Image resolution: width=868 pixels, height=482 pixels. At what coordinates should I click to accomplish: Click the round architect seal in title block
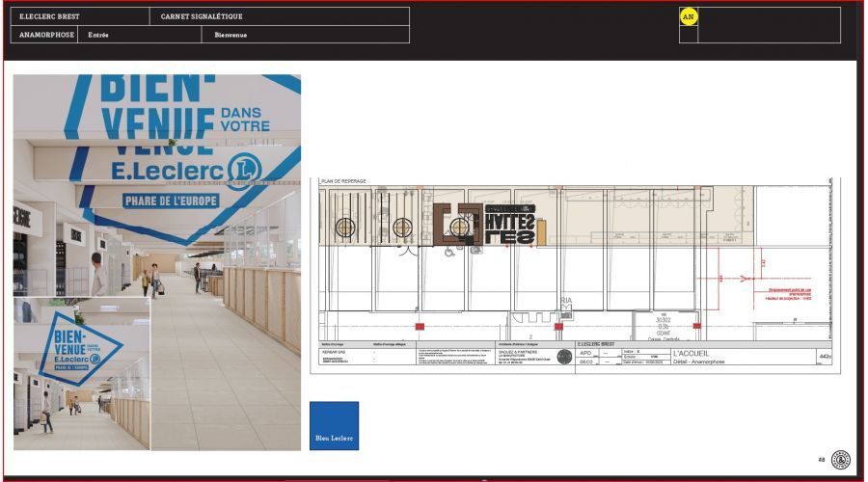click(564, 357)
